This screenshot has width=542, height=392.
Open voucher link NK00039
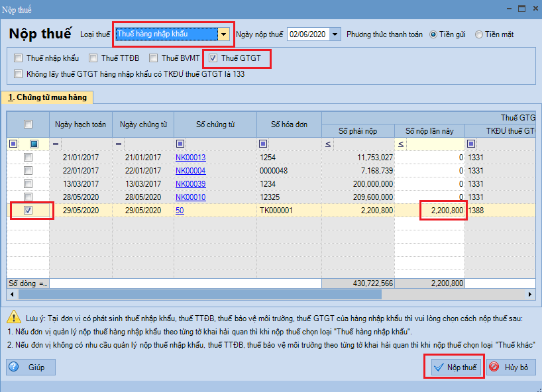tap(190, 184)
